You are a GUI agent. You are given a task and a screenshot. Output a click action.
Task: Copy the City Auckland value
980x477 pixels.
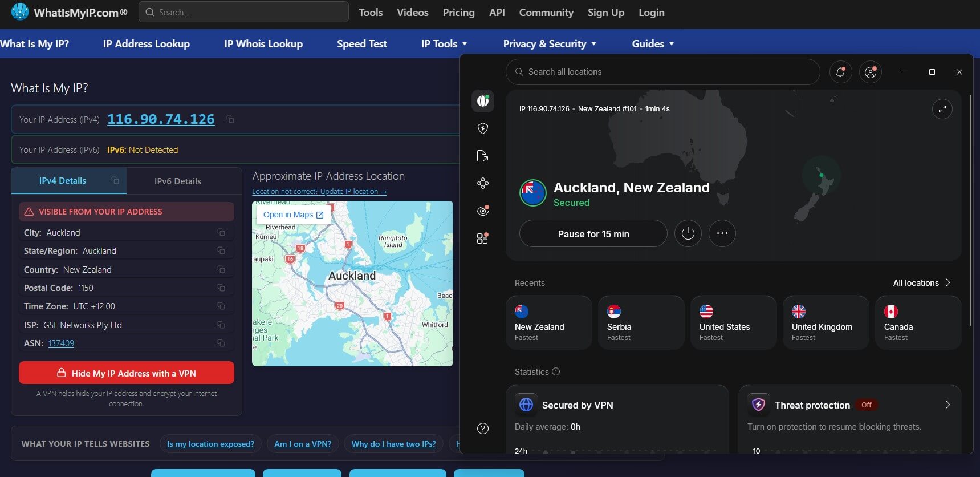point(221,232)
